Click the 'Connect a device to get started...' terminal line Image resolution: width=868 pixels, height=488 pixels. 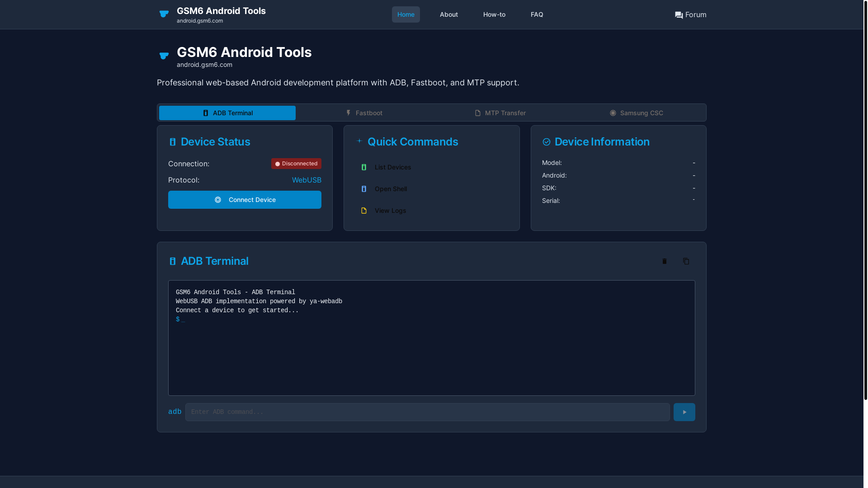(x=237, y=310)
